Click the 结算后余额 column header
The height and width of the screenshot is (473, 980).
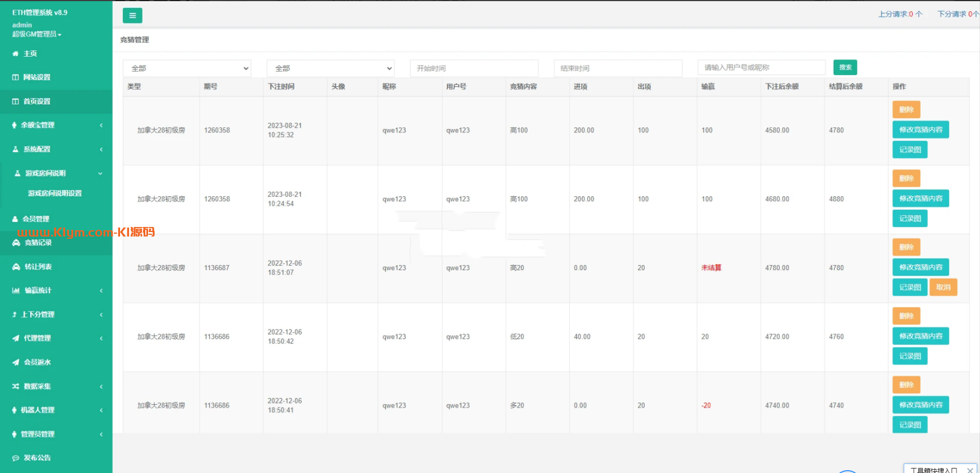coord(846,87)
